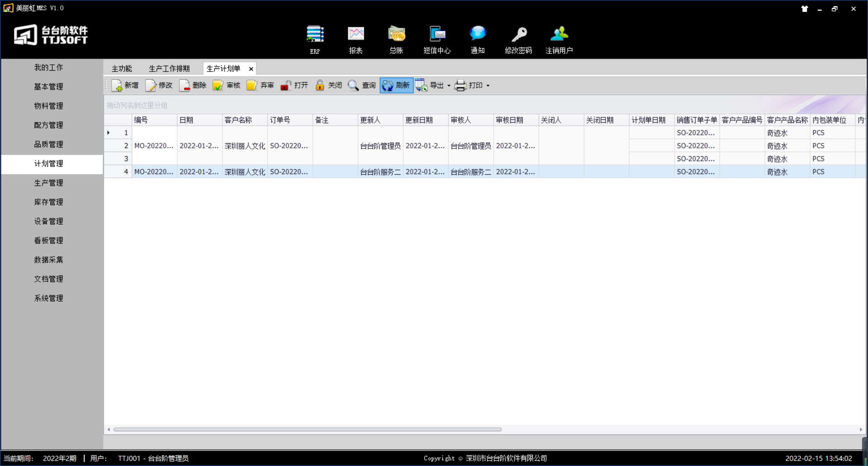Open the 通知 notification icon
The height and width of the screenshot is (466, 868).
pos(478,35)
